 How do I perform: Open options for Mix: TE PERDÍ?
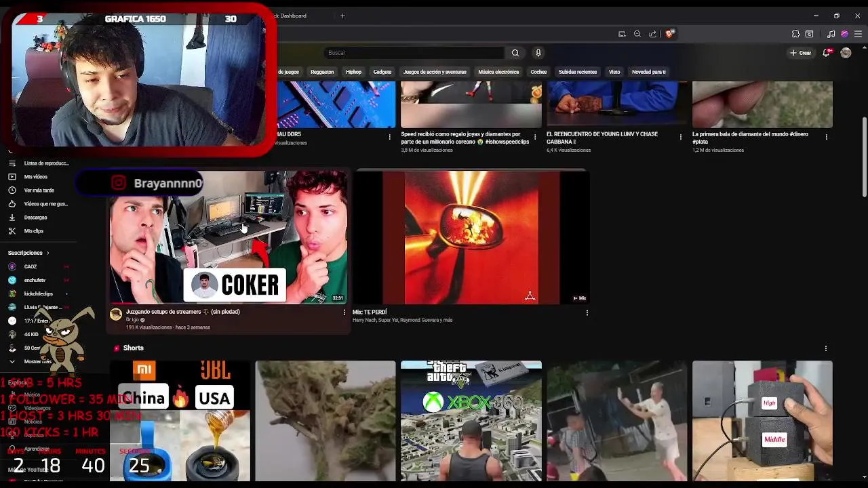tap(587, 312)
